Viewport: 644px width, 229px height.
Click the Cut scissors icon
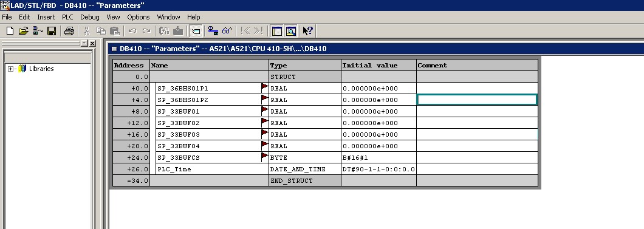click(x=86, y=31)
